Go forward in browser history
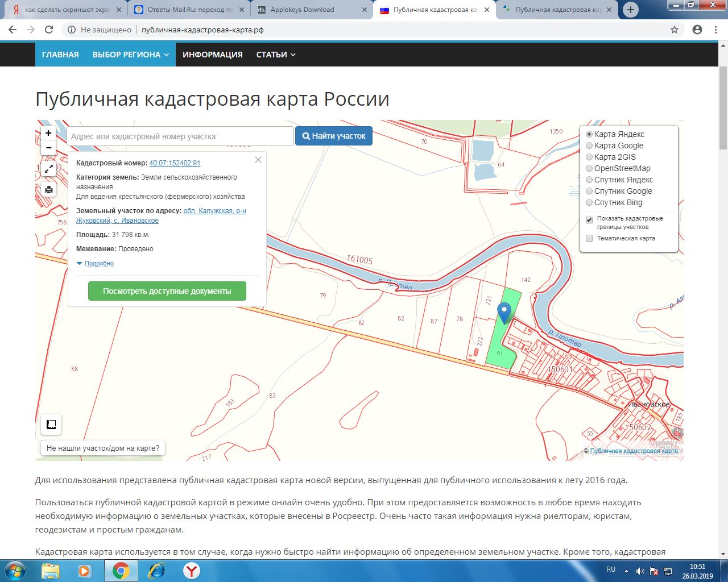The width and height of the screenshot is (728, 582). pos(31,30)
